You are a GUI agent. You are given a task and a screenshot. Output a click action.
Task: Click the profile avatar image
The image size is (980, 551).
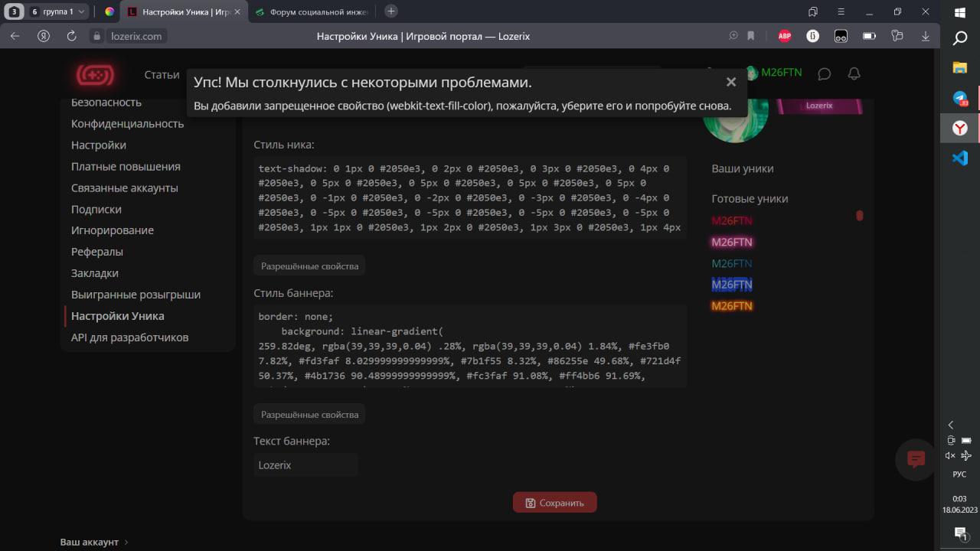pos(735,121)
